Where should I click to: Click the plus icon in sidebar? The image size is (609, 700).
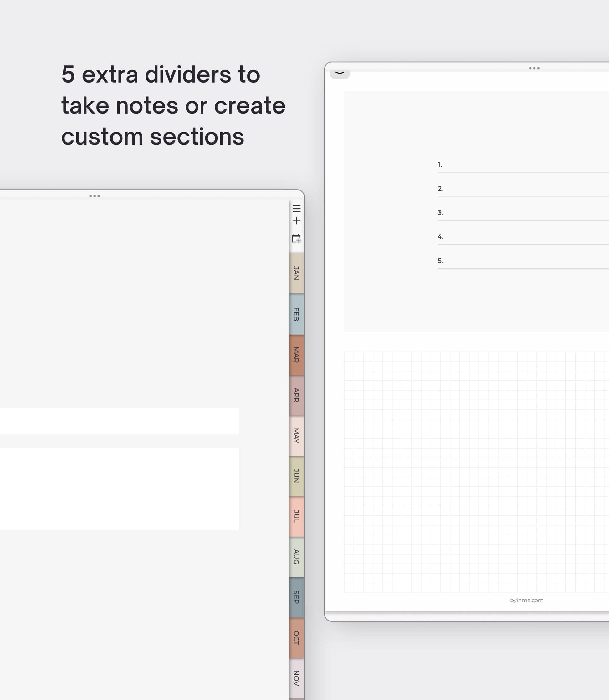[x=296, y=221]
